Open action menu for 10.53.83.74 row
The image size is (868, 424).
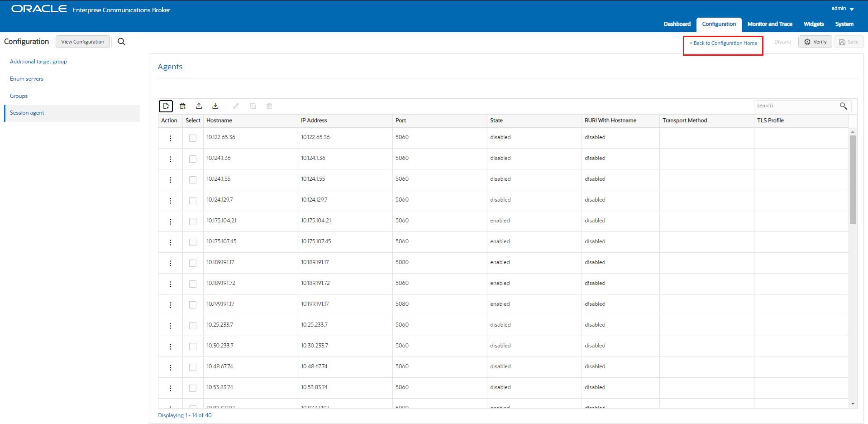(x=171, y=388)
